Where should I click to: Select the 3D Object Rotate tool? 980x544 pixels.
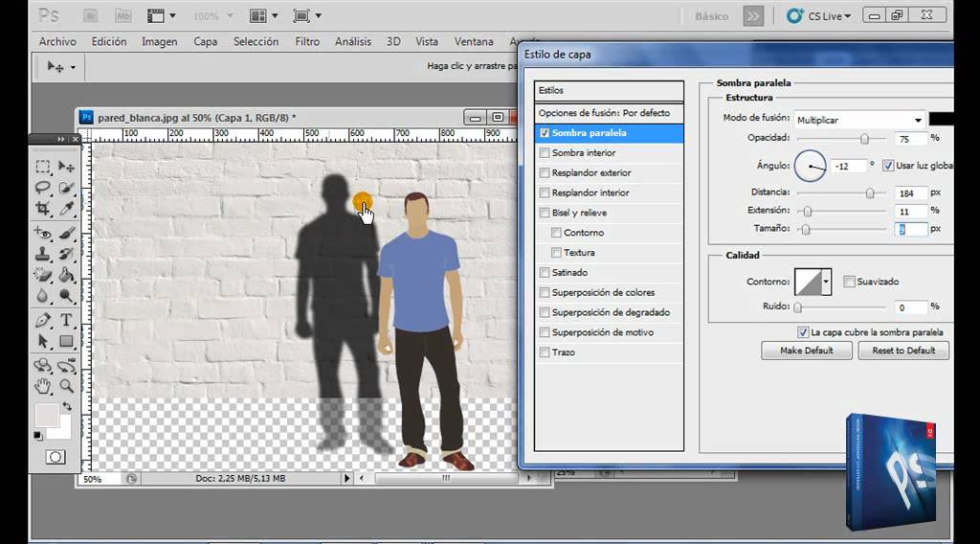tap(42, 365)
